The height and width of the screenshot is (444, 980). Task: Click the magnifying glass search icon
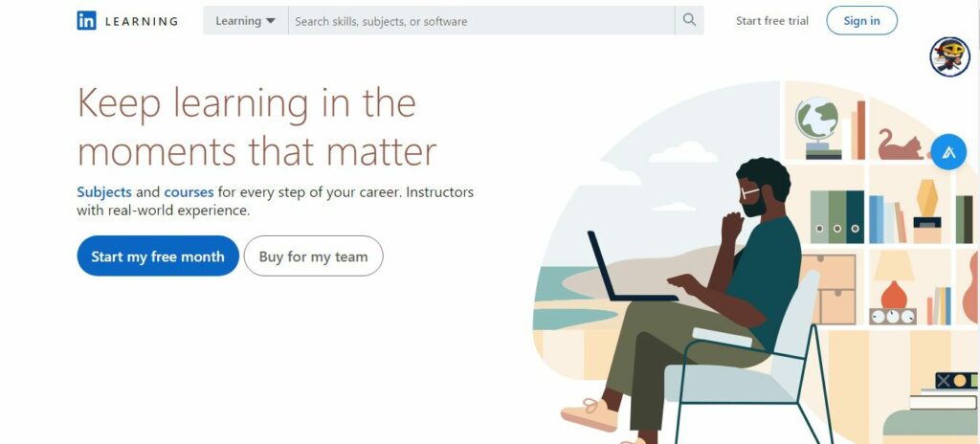689,20
